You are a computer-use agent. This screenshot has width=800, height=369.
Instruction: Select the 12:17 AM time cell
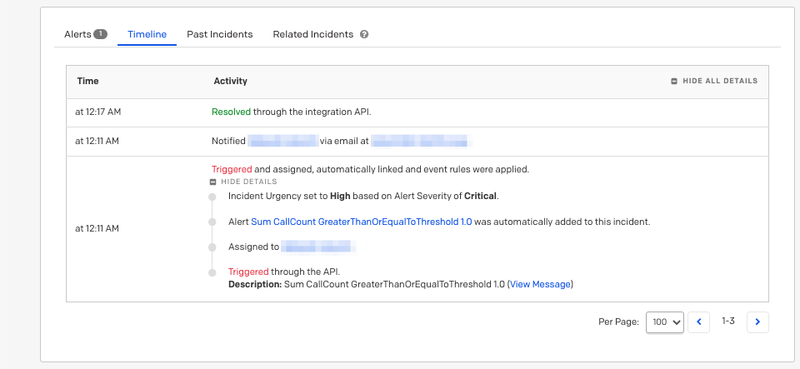point(98,112)
